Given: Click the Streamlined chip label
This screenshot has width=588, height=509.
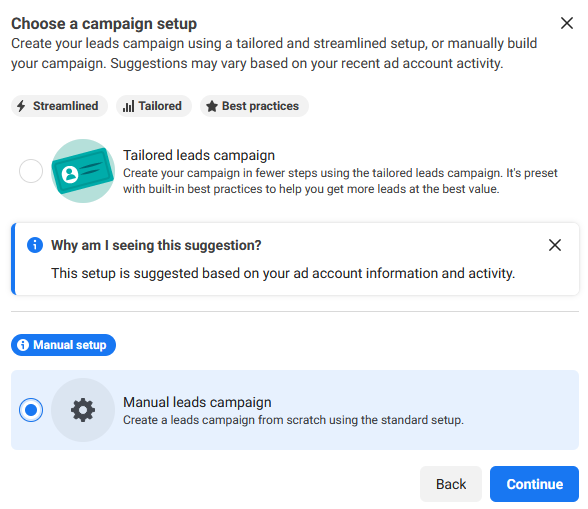Looking at the screenshot, I should [66, 106].
